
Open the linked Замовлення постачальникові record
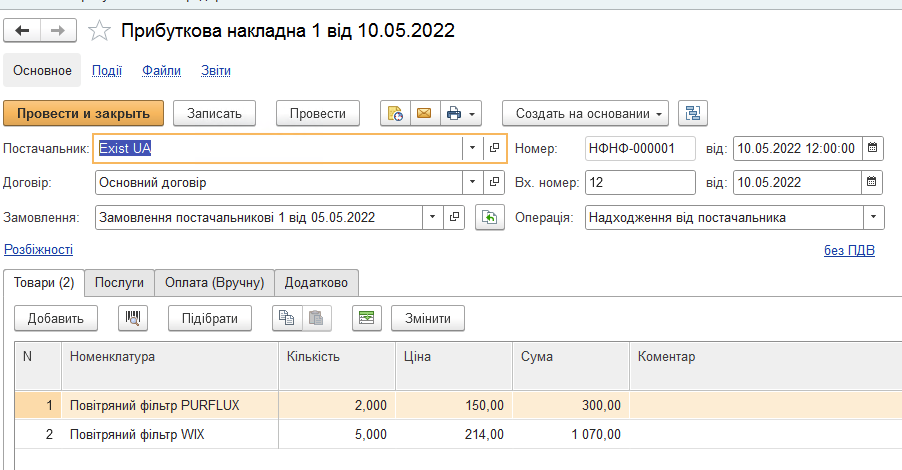pyautogui.click(x=454, y=217)
